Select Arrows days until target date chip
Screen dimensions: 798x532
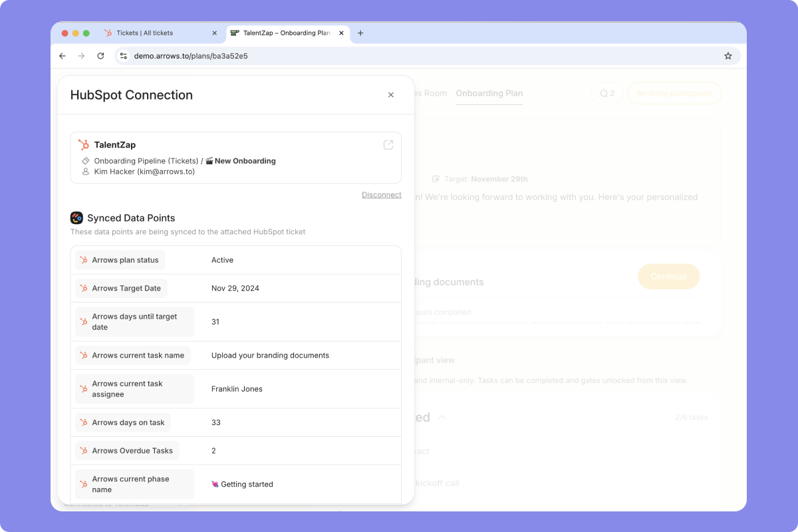coord(134,322)
